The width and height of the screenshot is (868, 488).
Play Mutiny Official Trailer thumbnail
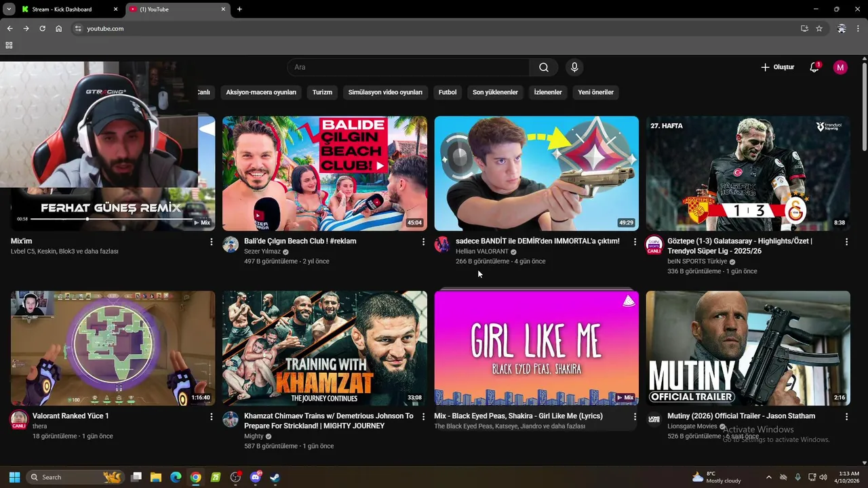pyautogui.click(x=748, y=348)
